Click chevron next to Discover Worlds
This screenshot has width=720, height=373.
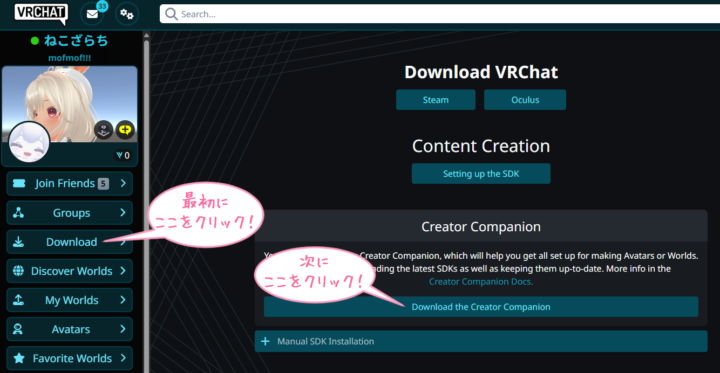click(123, 271)
